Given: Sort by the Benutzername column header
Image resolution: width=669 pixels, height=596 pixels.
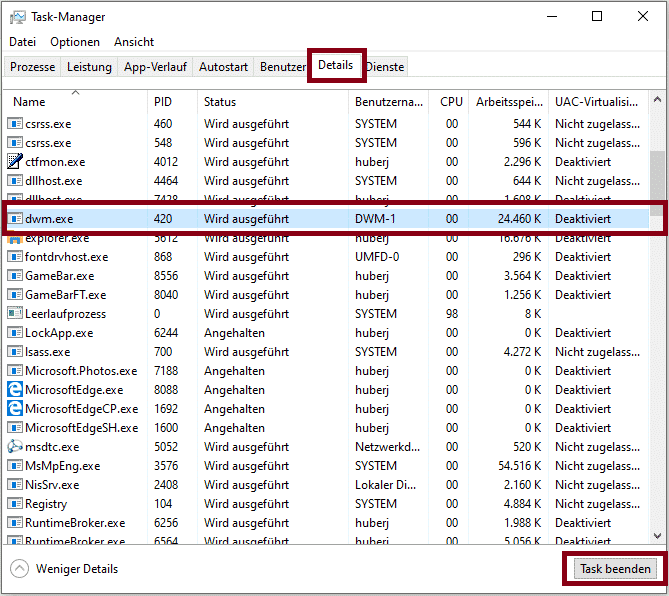Looking at the screenshot, I should click(x=389, y=102).
